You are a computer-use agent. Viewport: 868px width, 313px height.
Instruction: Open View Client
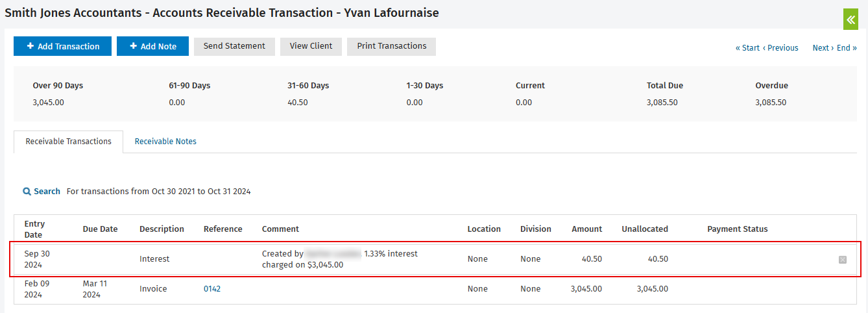[311, 46]
